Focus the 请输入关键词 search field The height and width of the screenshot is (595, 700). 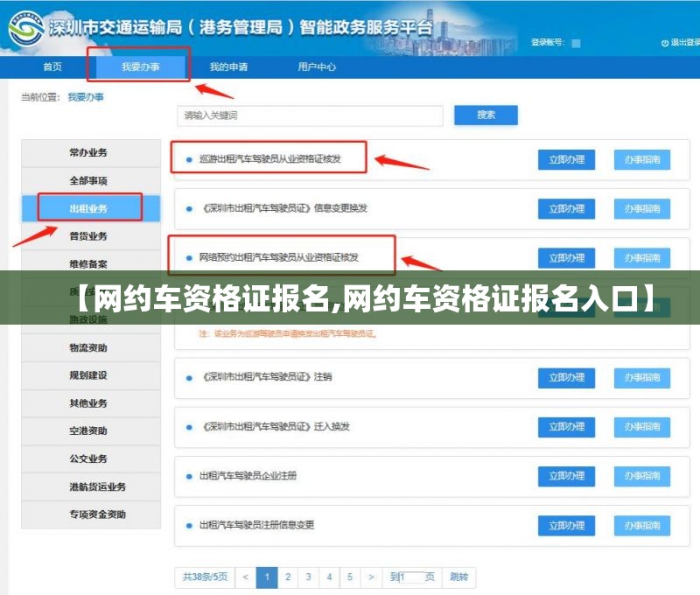click(310, 115)
